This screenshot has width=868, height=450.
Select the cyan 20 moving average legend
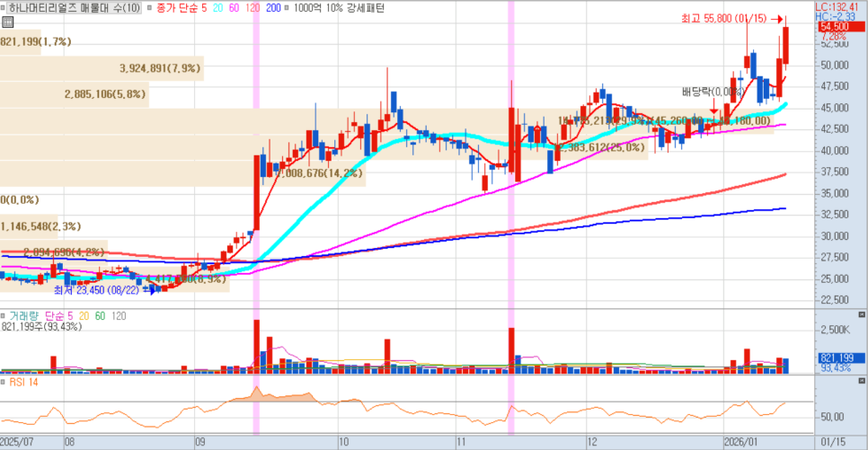click(217, 8)
